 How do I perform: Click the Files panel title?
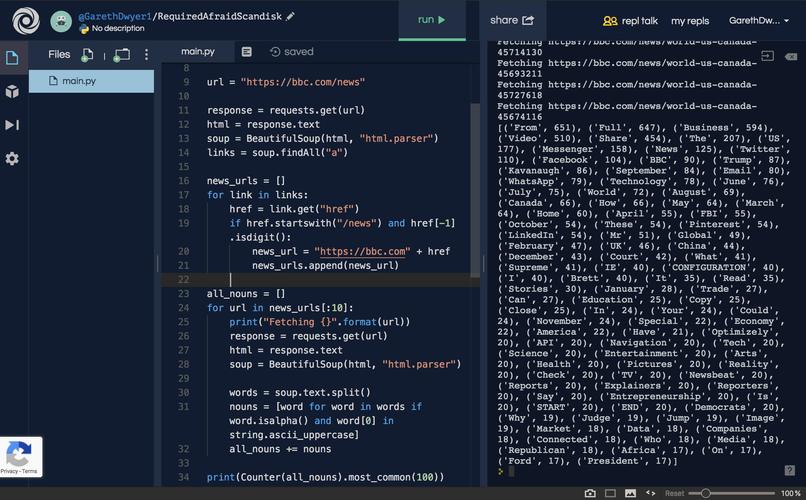coord(59,54)
